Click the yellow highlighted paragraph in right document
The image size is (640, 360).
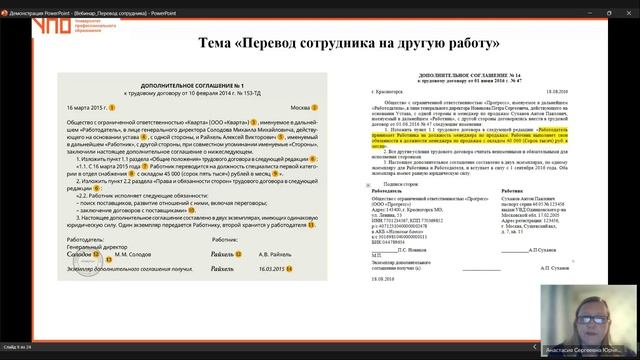coord(469,138)
